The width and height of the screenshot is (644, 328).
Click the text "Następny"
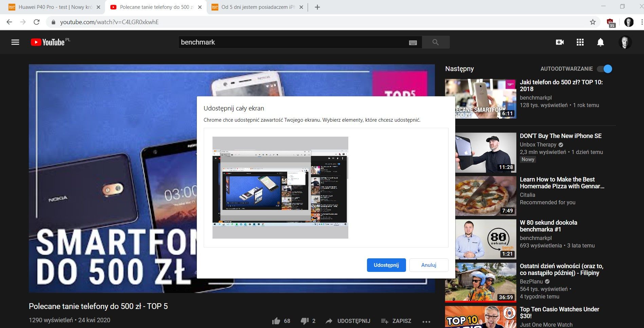point(459,69)
